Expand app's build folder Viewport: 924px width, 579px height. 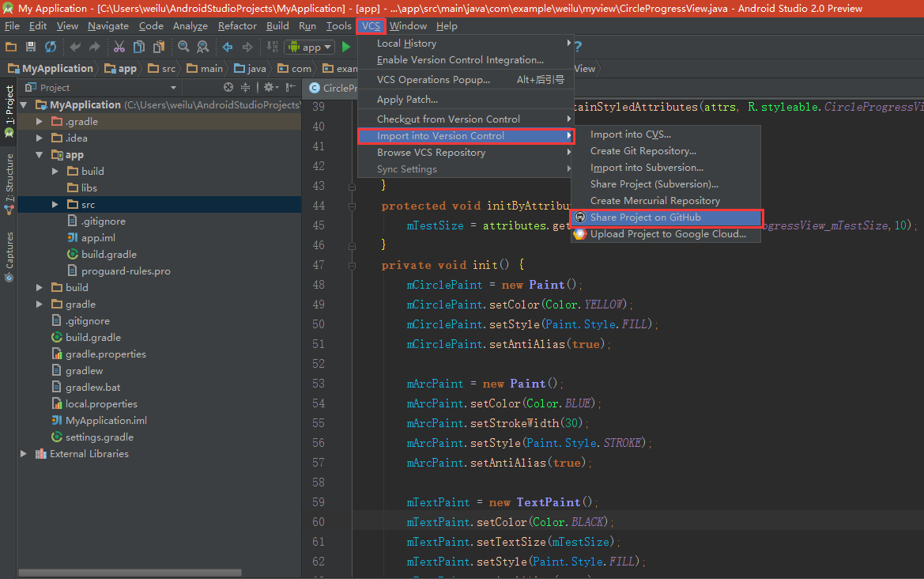[55, 171]
